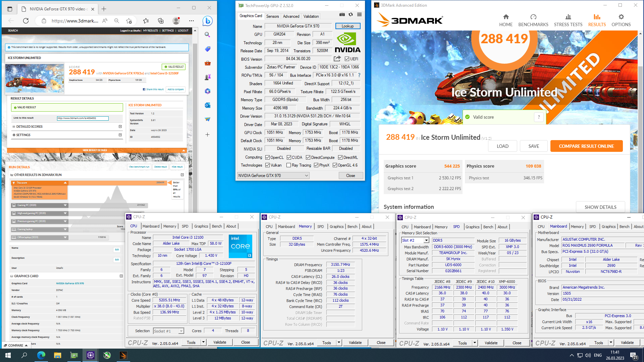The height and width of the screenshot is (362, 644).
Task: Switch to GPU-Z Sensors tab
Action: coord(272,16)
